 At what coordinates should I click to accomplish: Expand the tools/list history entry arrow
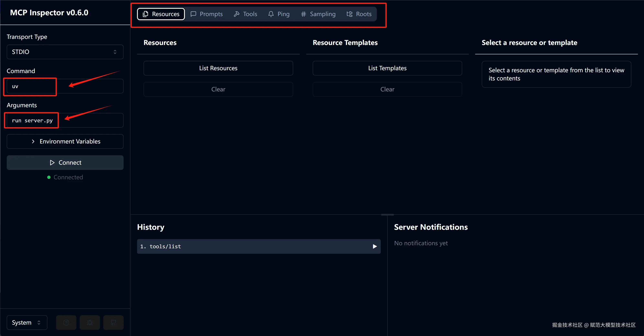click(x=374, y=247)
